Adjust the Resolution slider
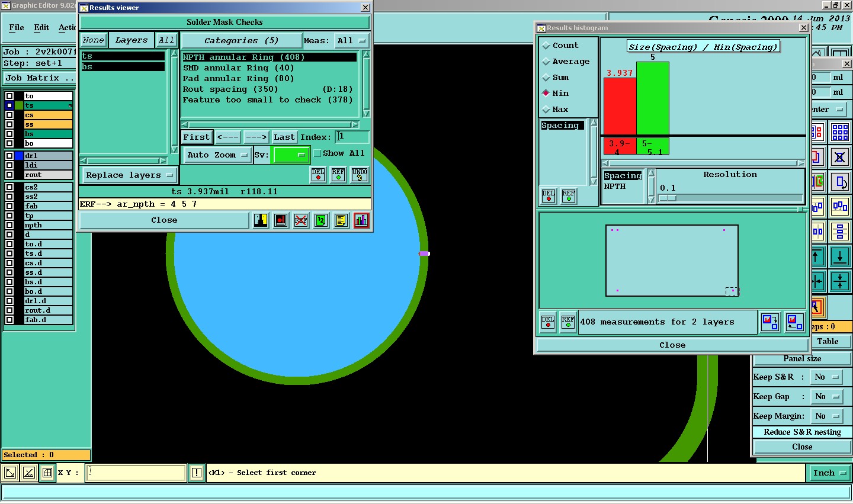853x504 pixels. [x=667, y=198]
